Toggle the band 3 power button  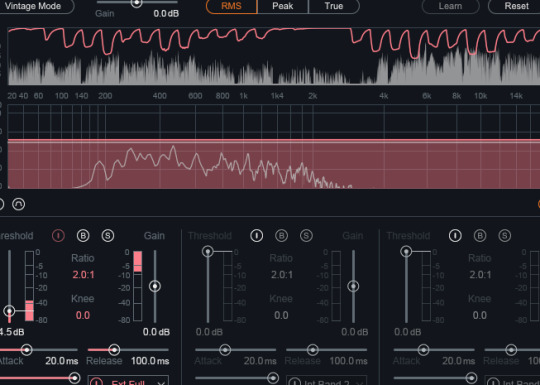coord(455,236)
